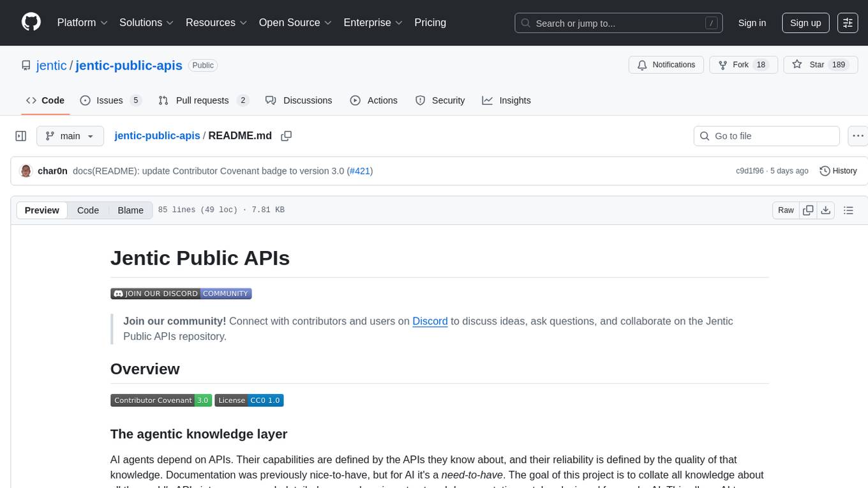868x488 pixels.
Task: Select the Preview view toggle
Action: [x=42, y=210]
